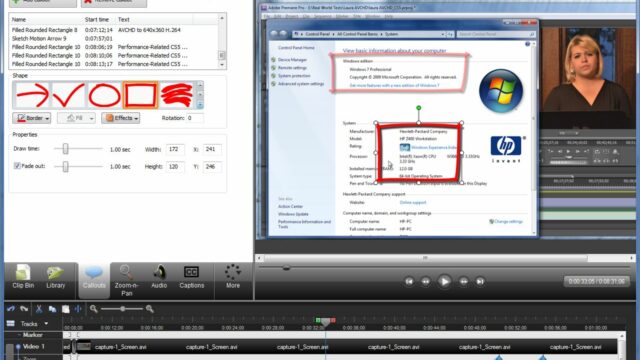Open the Captions tab
The image size is (640, 360).
(x=191, y=277)
